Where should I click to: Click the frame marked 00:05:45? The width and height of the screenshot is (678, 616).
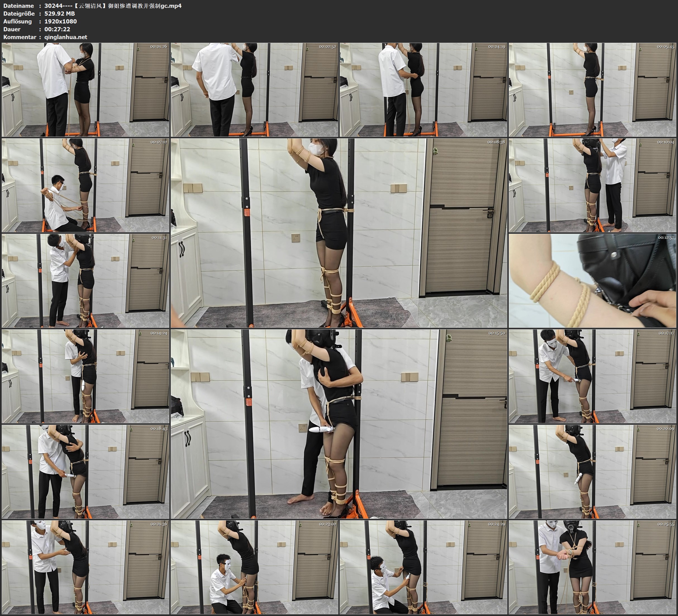(593, 89)
